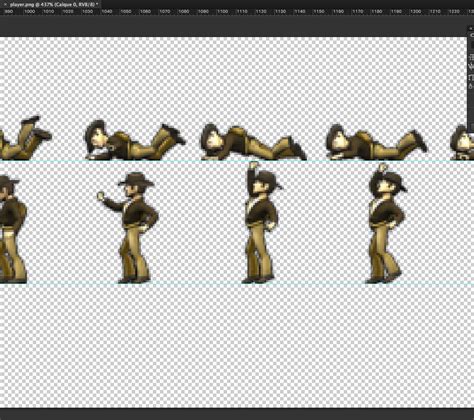Click the horizontal ruler at mark 1040
Viewport: 474px width, 420px height.
click(x=107, y=11)
